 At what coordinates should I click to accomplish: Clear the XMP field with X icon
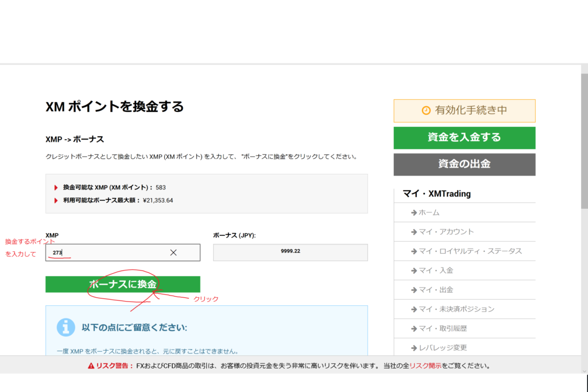click(x=173, y=253)
